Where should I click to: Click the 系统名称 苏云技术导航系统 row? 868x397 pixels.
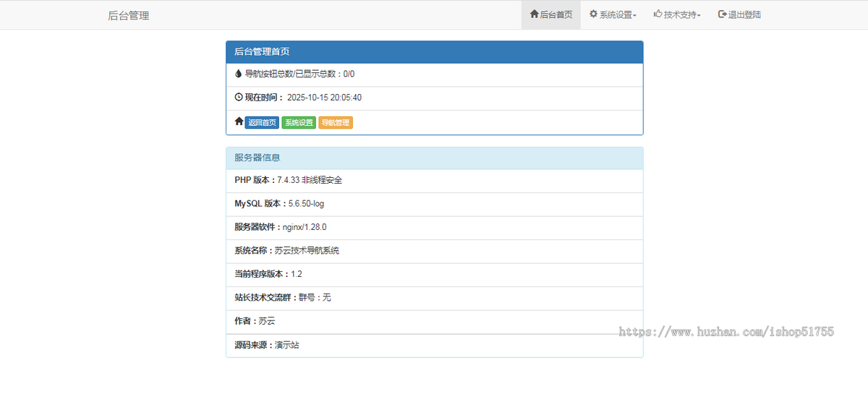pyautogui.click(x=434, y=252)
